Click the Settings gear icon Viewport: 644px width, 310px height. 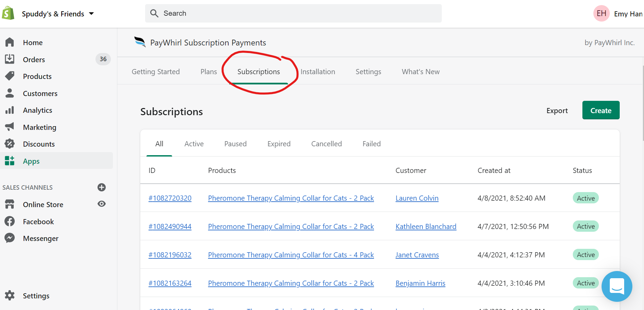pyautogui.click(x=10, y=296)
